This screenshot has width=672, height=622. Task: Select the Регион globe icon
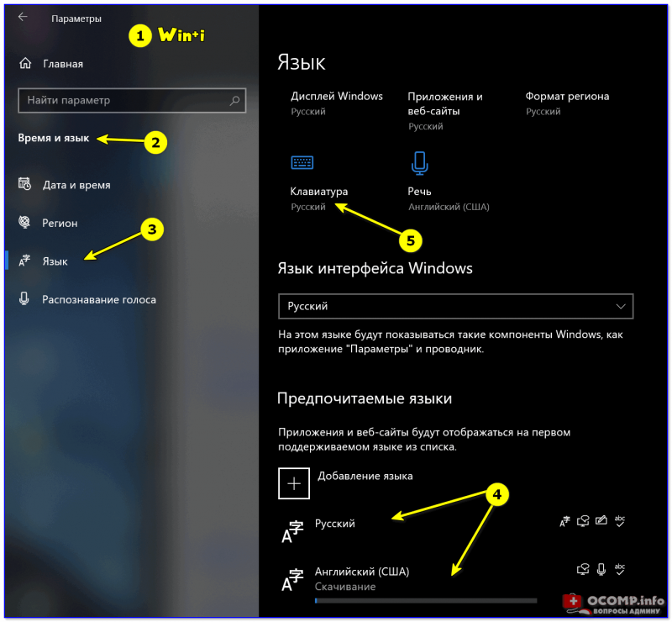tap(24, 222)
